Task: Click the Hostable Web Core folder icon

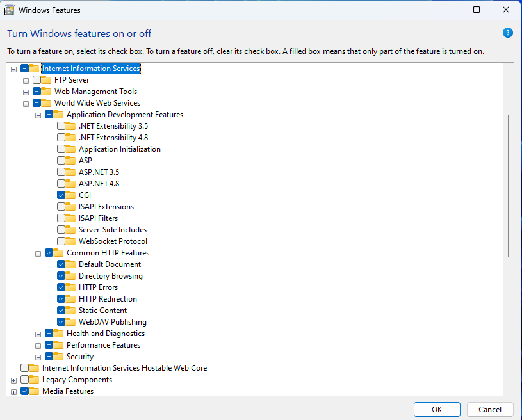Action: point(34,367)
